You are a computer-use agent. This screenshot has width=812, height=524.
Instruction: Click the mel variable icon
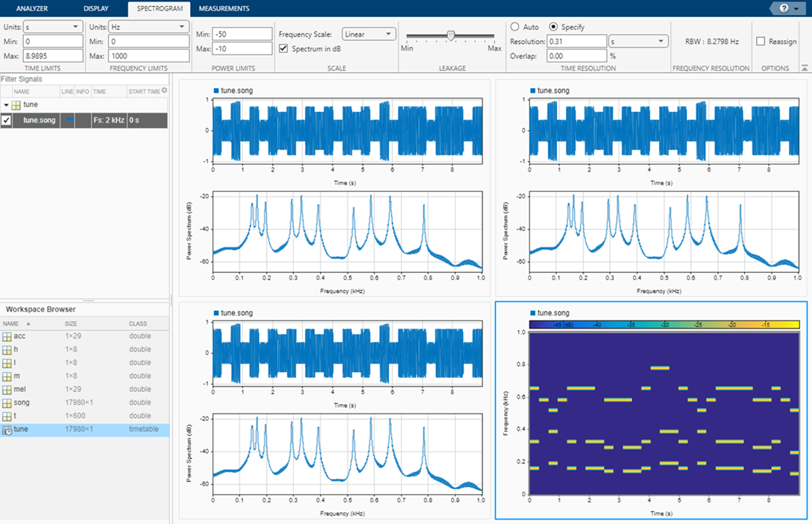point(7,390)
